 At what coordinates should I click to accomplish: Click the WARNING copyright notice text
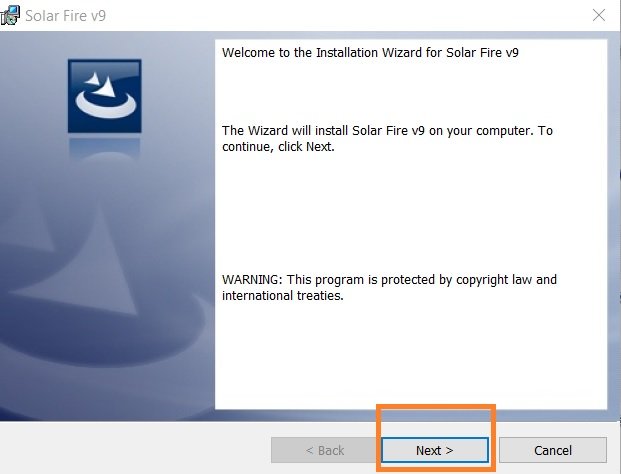pos(389,287)
